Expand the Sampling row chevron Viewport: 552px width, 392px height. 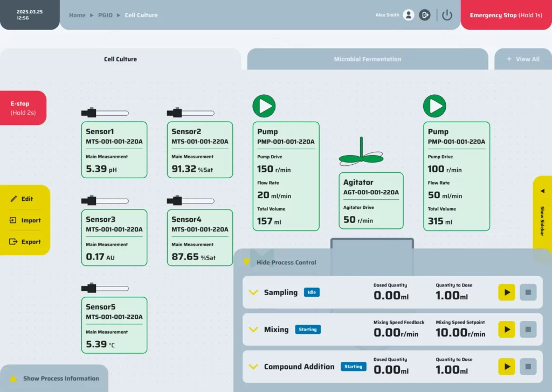coord(253,292)
